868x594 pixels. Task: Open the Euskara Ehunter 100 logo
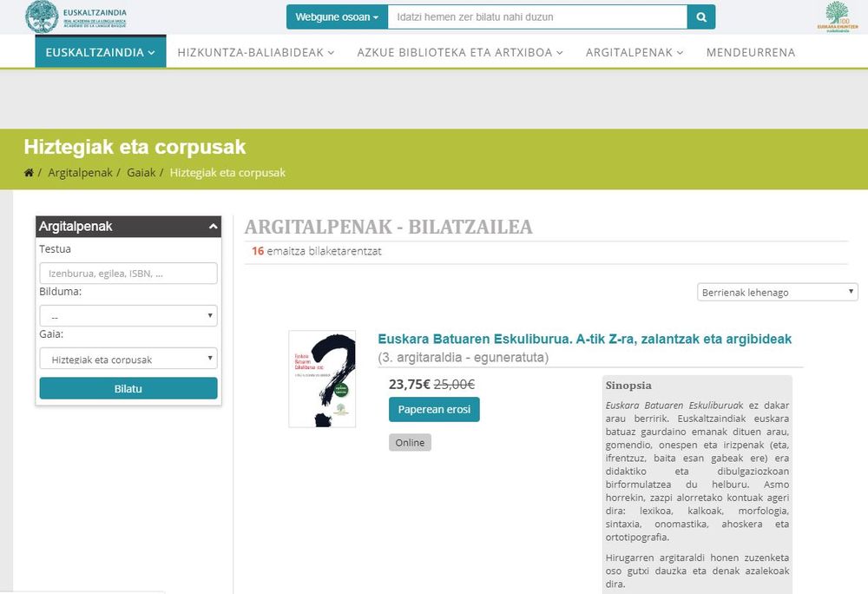[837, 16]
